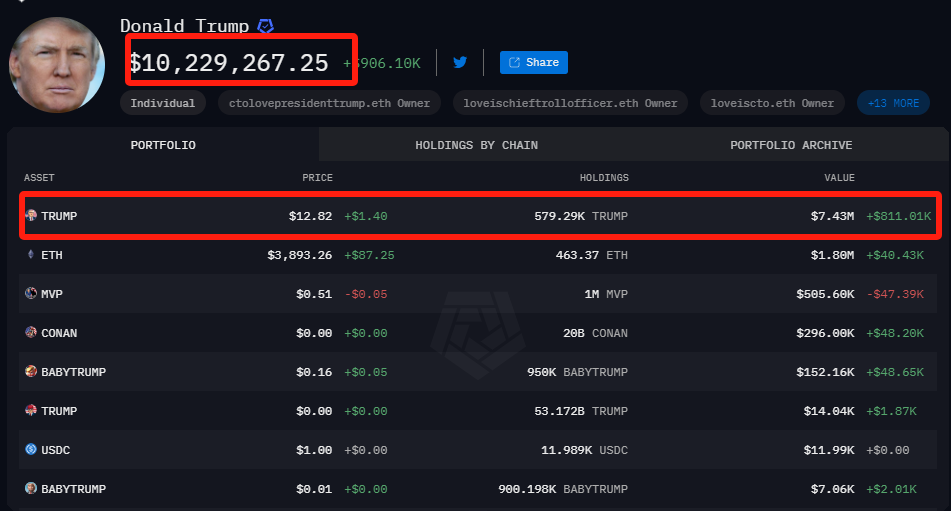Screen dimensions: 951x511
Task: Open ctolovepresidenttrump.eth Owner tag
Action: pos(329,103)
